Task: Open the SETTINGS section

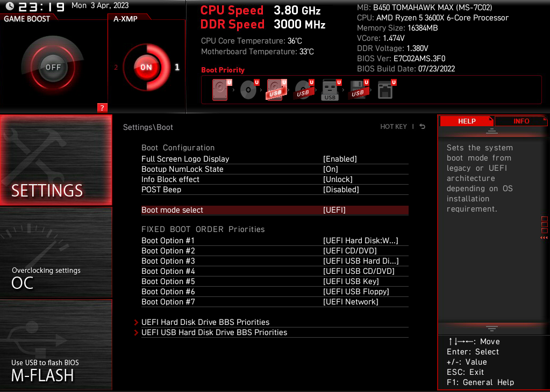Action: 56,160
